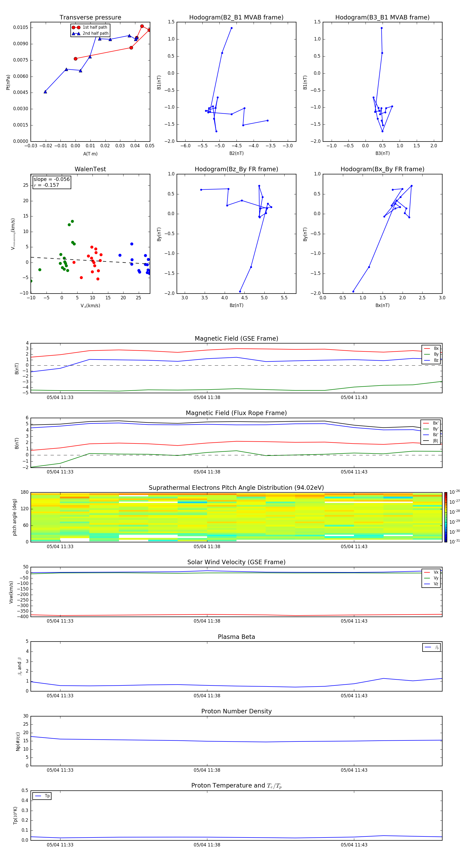The height and width of the screenshot is (868, 473).
Task: Click the 'Magnetic Field (Flux Rope Frame)' title
Action: coord(236,413)
